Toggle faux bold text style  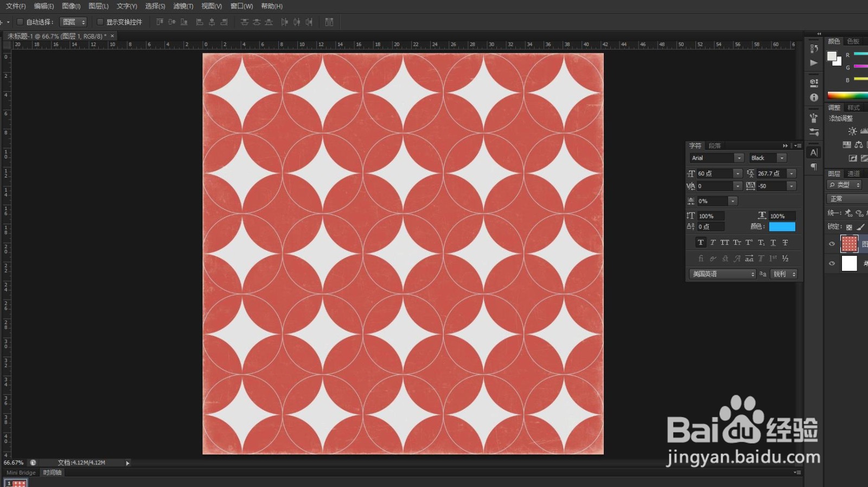pyautogui.click(x=700, y=243)
